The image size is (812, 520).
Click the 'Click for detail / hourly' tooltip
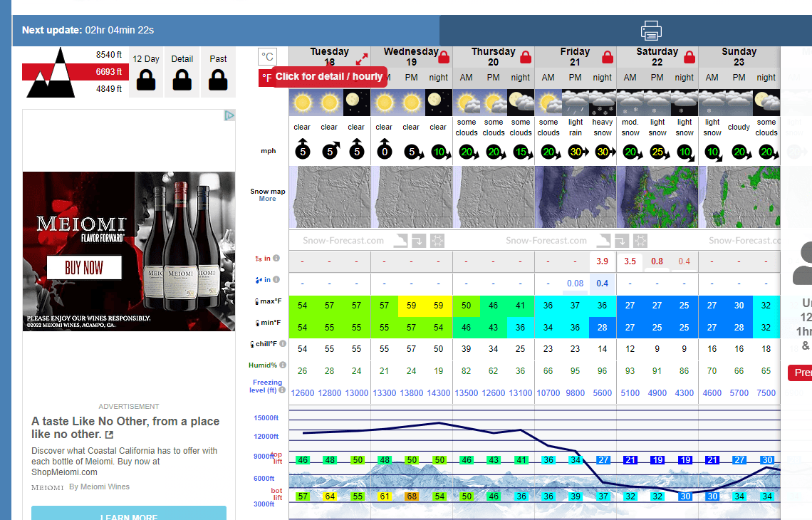[329, 77]
